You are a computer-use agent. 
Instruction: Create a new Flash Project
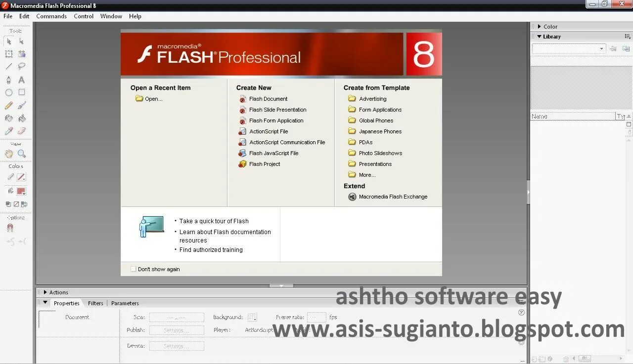259,164
